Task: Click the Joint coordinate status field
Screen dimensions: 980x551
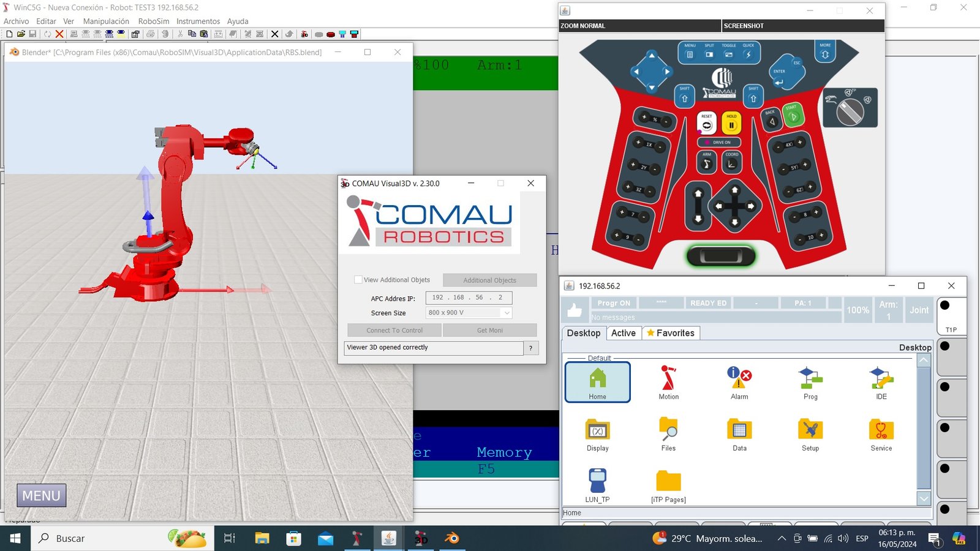Action: 919,310
